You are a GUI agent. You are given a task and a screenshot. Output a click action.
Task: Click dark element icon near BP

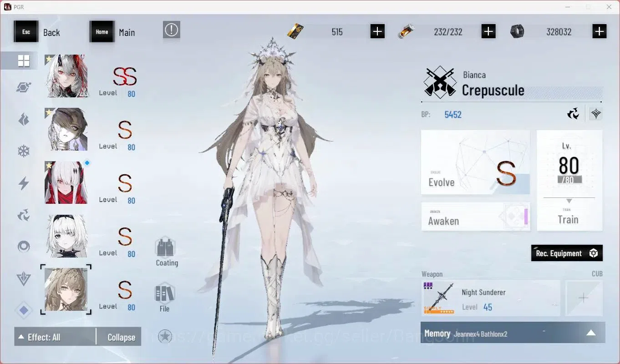point(573,114)
